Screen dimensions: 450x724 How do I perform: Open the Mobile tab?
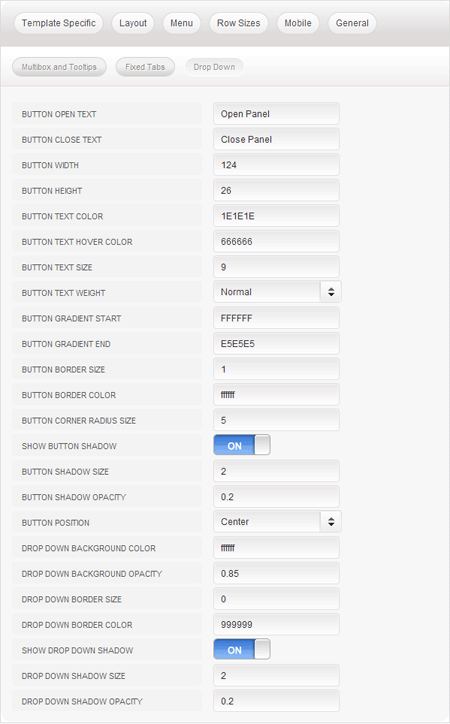pyautogui.click(x=298, y=23)
